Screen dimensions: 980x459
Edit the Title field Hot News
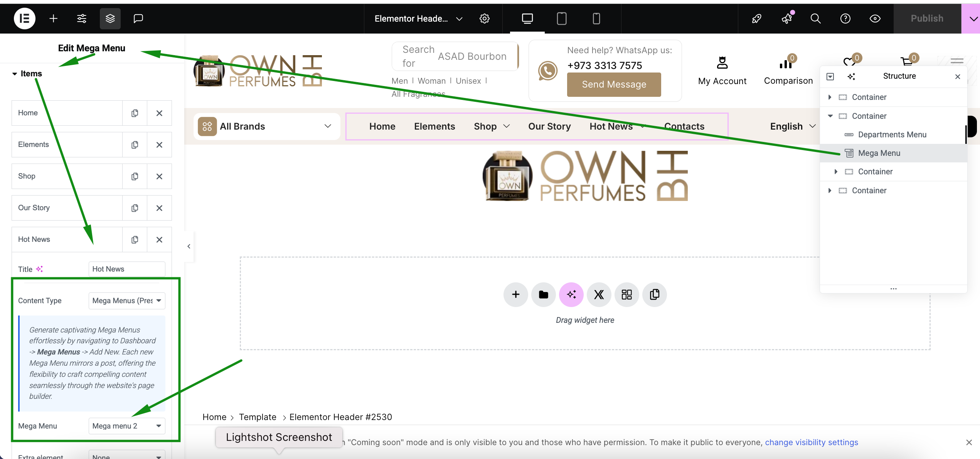click(127, 269)
